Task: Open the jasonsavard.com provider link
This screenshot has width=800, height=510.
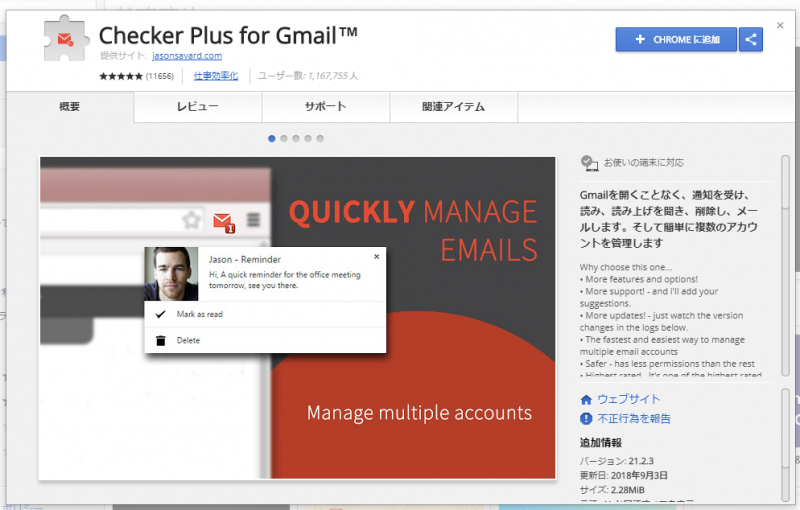Action: [x=187, y=56]
